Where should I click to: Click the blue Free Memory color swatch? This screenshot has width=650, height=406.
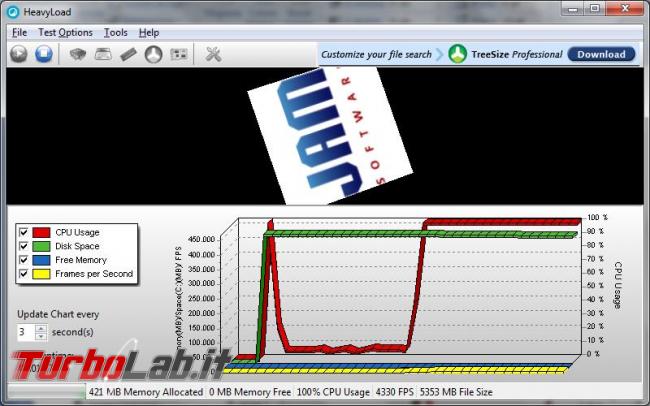(41, 260)
